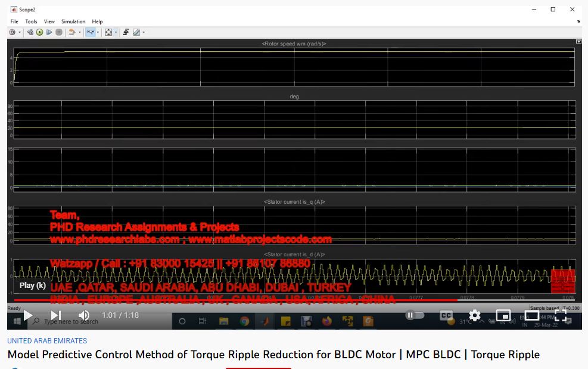
Task: Click the UNITED ARAB EMIRATES link
Action: [x=47, y=341]
